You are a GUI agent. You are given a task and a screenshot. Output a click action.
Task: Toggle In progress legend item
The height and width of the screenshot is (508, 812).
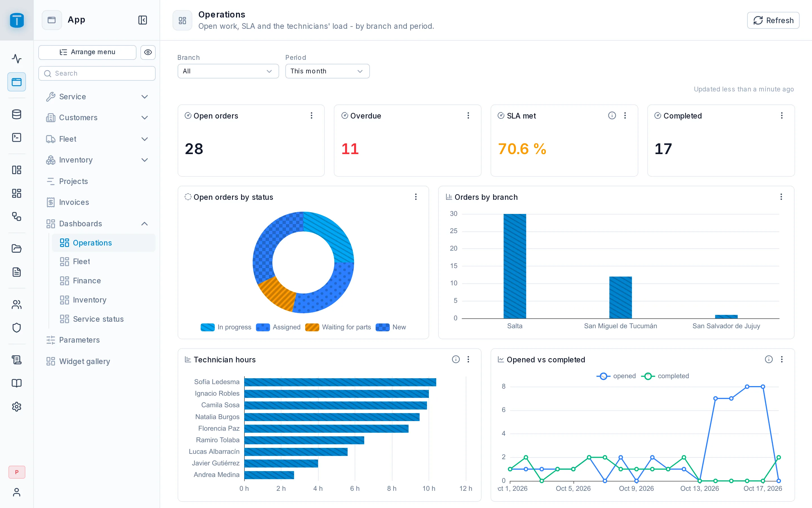(226, 327)
